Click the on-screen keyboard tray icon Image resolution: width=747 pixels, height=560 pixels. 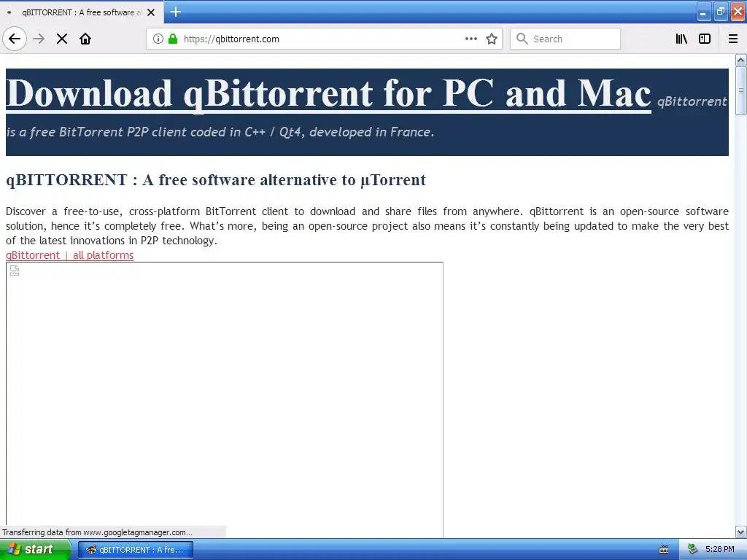point(664,550)
